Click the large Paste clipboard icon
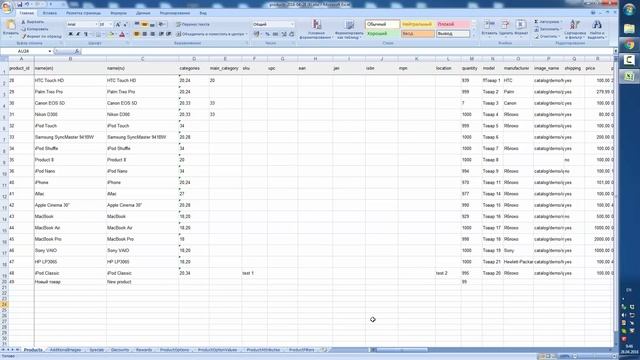The width and height of the screenshot is (640, 360). pyautogui.click(x=10, y=24)
